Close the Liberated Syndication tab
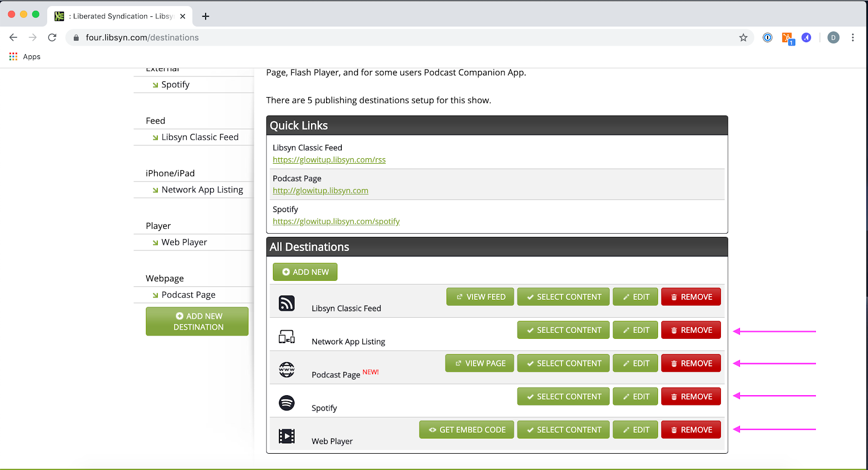Viewport: 868px width, 470px height. click(x=183, y=16)
